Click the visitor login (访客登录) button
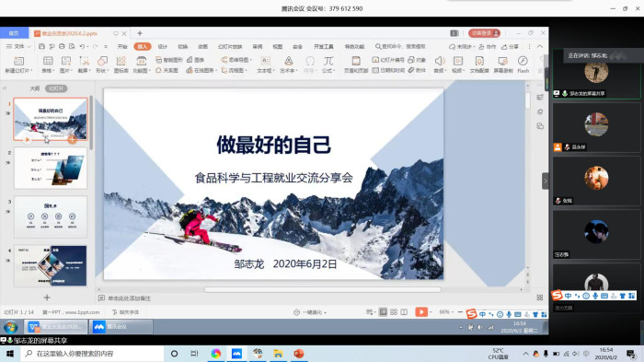644x362 pixels. (484, 33)
